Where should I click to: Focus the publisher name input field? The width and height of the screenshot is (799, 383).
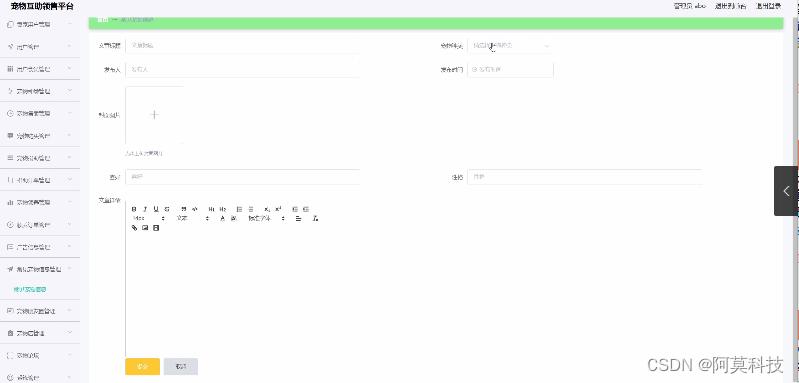[243, 70]
